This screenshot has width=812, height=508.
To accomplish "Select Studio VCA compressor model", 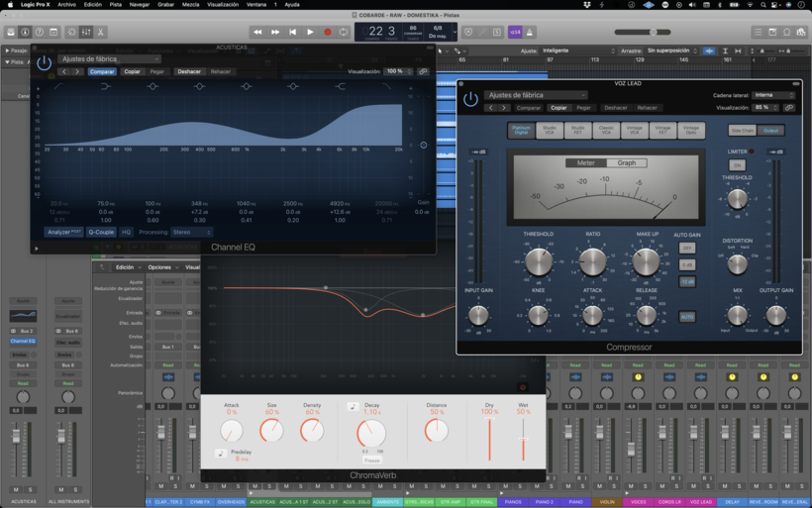I will point(550,131).
